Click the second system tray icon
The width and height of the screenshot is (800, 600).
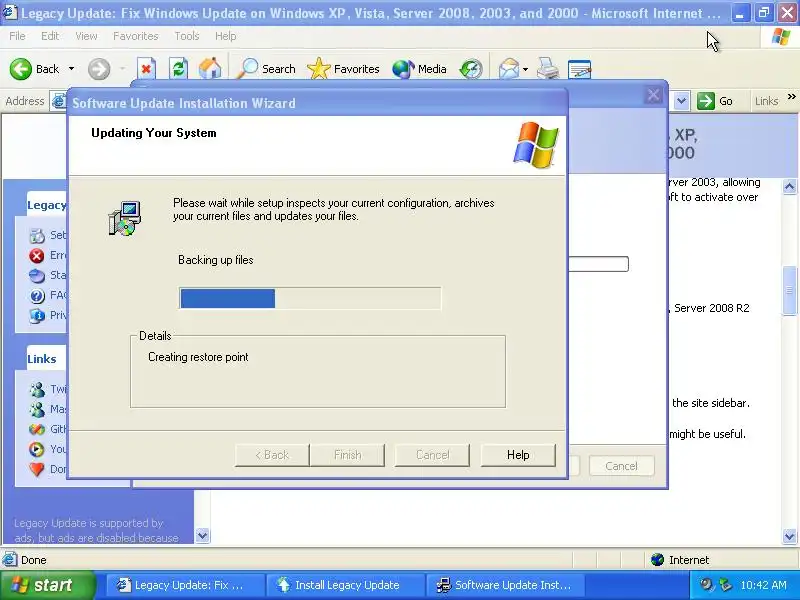coord(725,585)
